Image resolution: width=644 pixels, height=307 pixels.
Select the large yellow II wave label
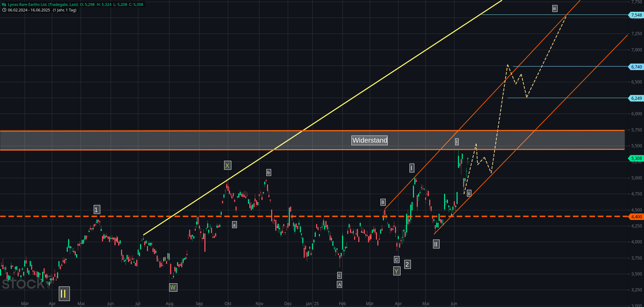coord(64,294)
